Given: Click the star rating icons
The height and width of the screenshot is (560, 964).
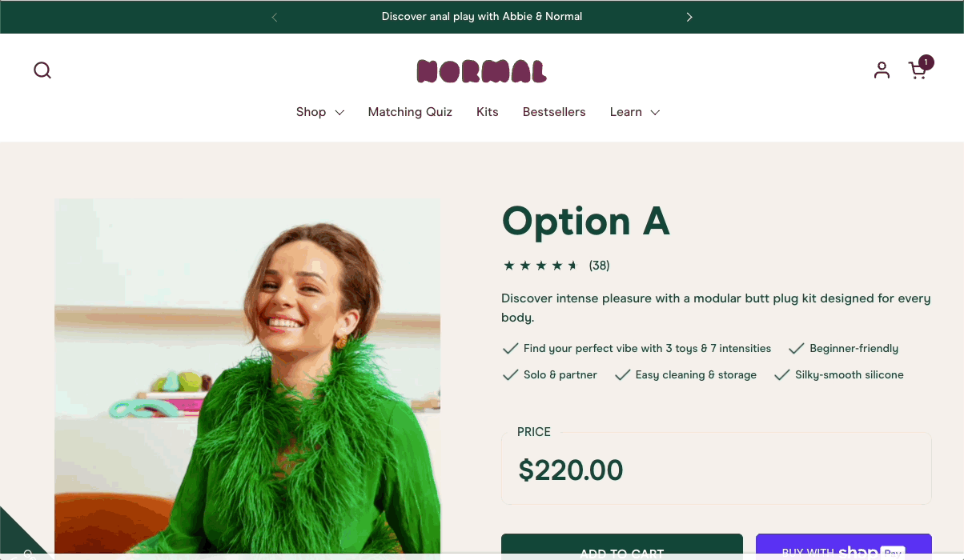Looking at the screenshot, I should pos(540,266).
